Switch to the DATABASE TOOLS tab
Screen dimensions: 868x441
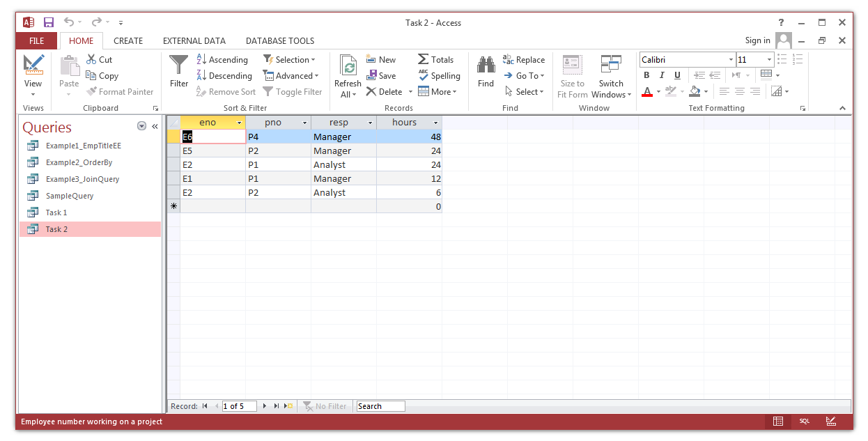click(280, 41)
